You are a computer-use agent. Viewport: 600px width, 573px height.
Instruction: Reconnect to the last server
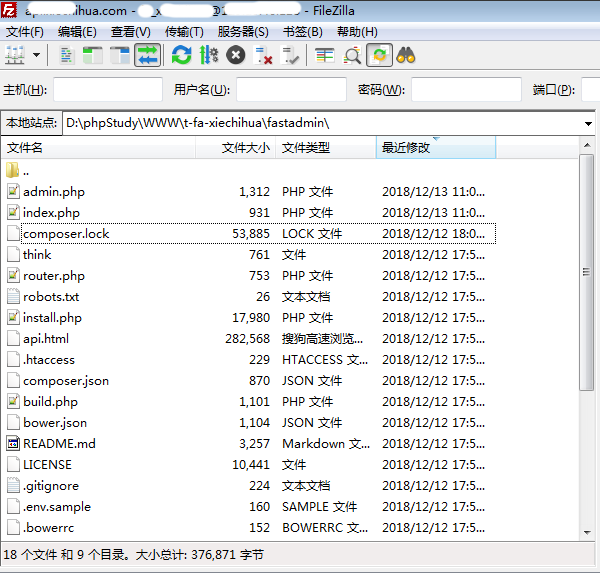coord(290,55)
